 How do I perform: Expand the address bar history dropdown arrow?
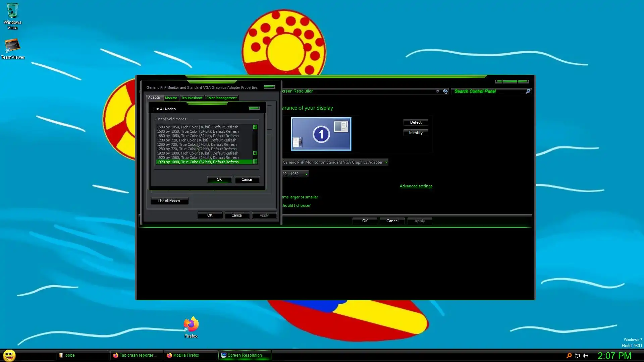(438, 91)
